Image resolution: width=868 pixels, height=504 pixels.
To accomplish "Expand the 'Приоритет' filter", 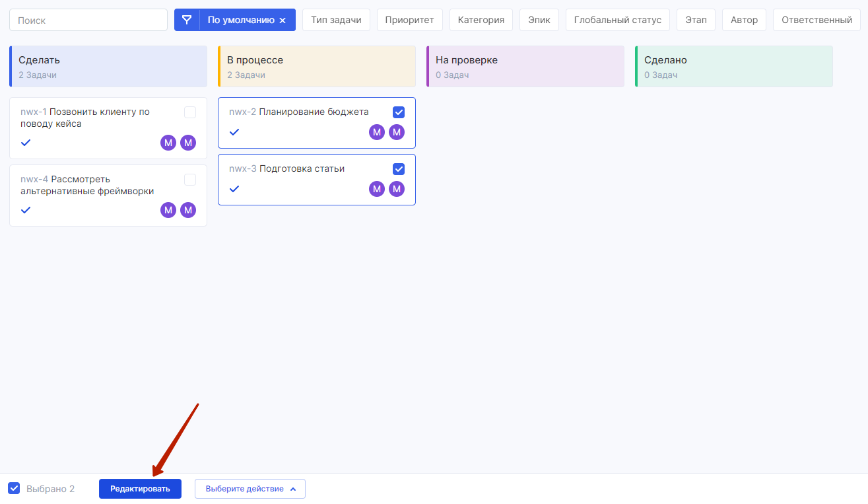I will [x=409, y=20].
